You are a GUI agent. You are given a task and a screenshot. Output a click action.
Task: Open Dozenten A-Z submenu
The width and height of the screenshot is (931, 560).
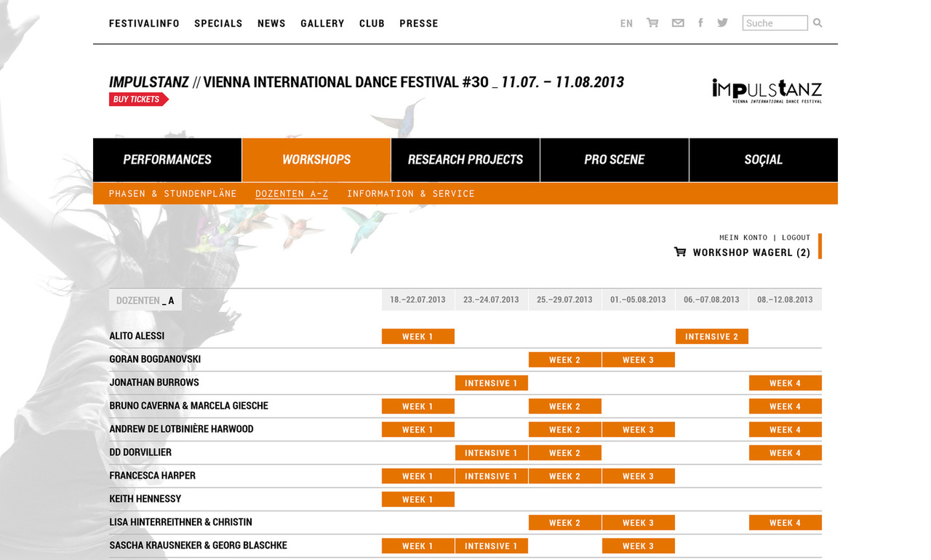(292, 193)
